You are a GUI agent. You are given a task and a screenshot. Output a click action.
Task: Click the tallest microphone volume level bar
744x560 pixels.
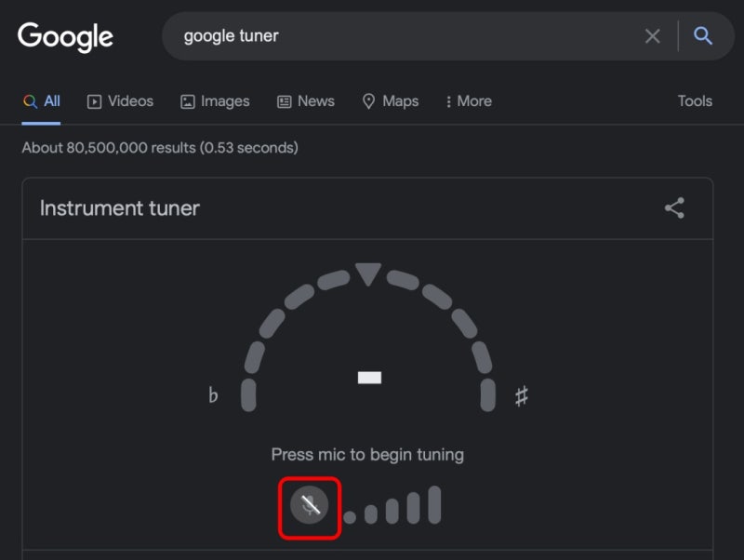coord(434,505)
